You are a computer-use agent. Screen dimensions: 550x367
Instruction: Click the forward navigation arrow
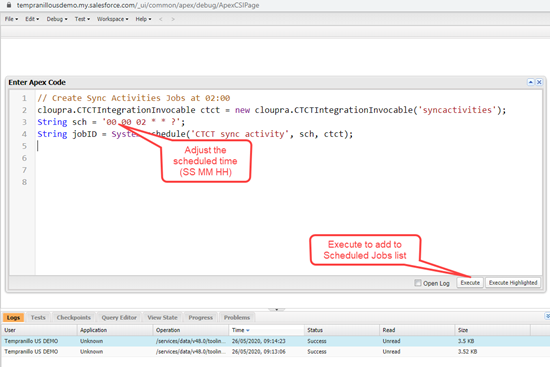pyautogui.click(x=173, y=19)
